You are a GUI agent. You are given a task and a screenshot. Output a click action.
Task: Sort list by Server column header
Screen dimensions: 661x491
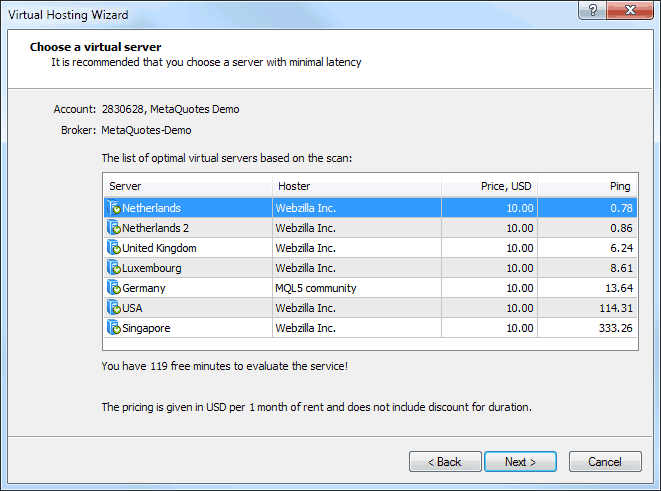click(x=187, y=187)
